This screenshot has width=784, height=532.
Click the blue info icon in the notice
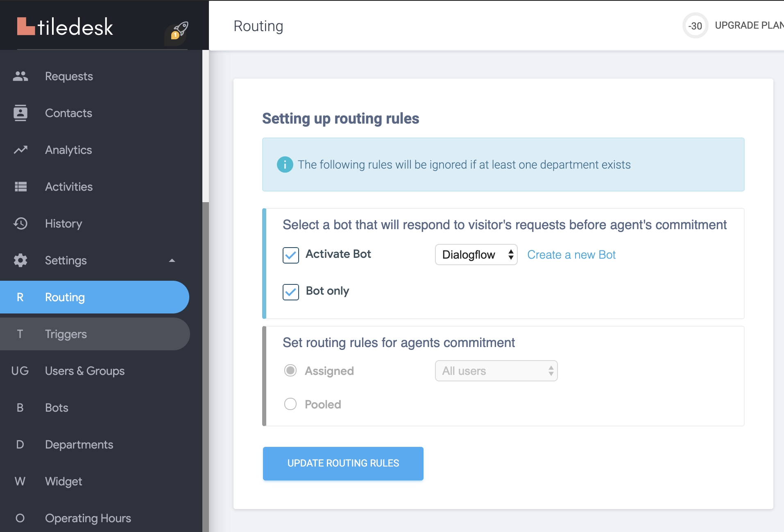point(285,165)
